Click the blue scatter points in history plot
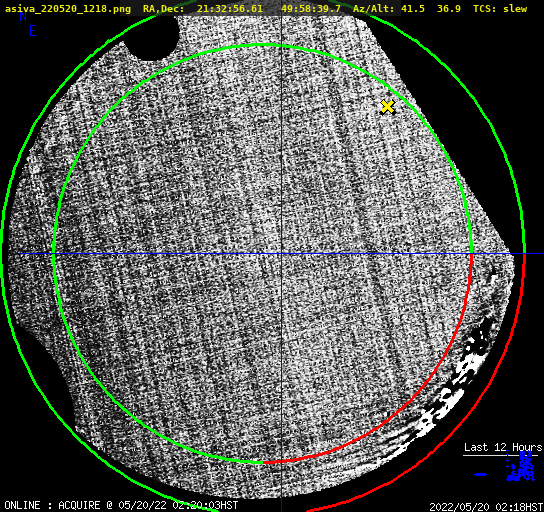The image size is (544, 512). [x=520, y=467]
